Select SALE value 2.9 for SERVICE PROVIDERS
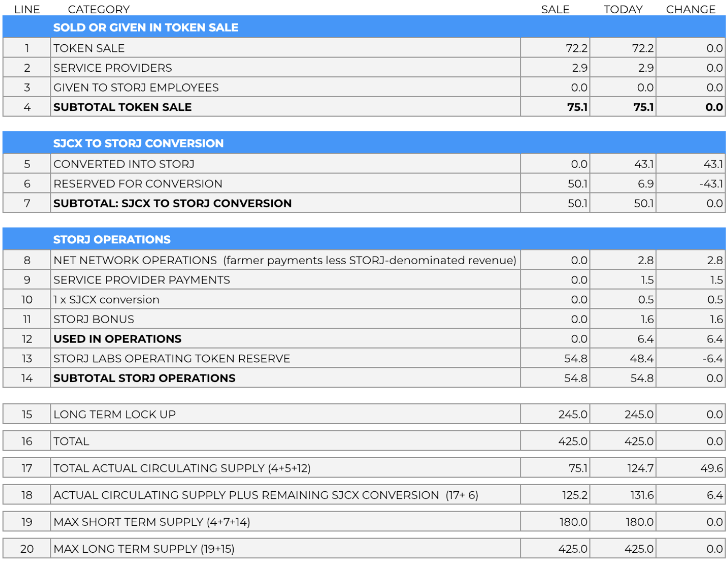Image resolution: width=728 pixels, height=565 pixels. [579, 68]
